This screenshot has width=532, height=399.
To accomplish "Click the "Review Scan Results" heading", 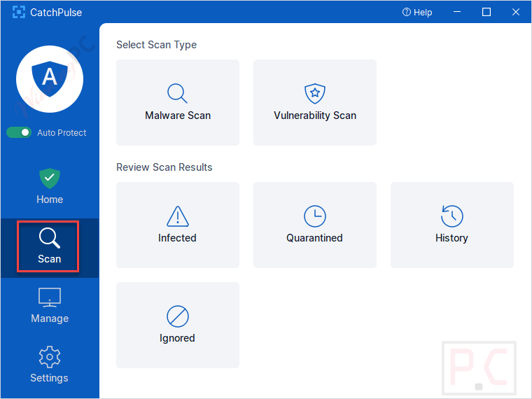I will click(x=164, y=167).
